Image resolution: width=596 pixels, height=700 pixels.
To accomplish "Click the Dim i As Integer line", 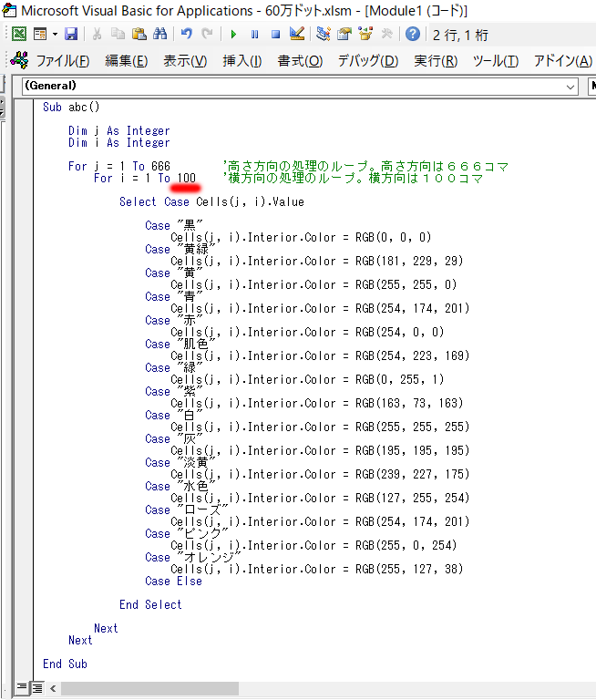I will tap(119, 143).
